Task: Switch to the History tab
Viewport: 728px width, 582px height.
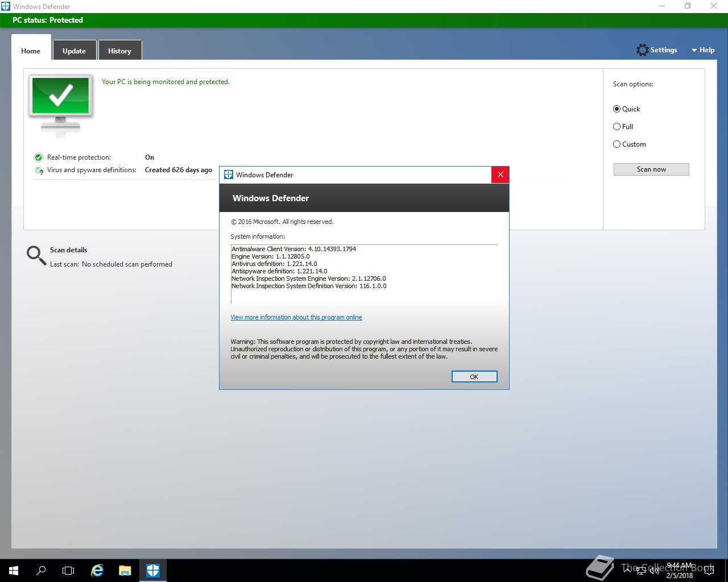Action: coord(119,51)
